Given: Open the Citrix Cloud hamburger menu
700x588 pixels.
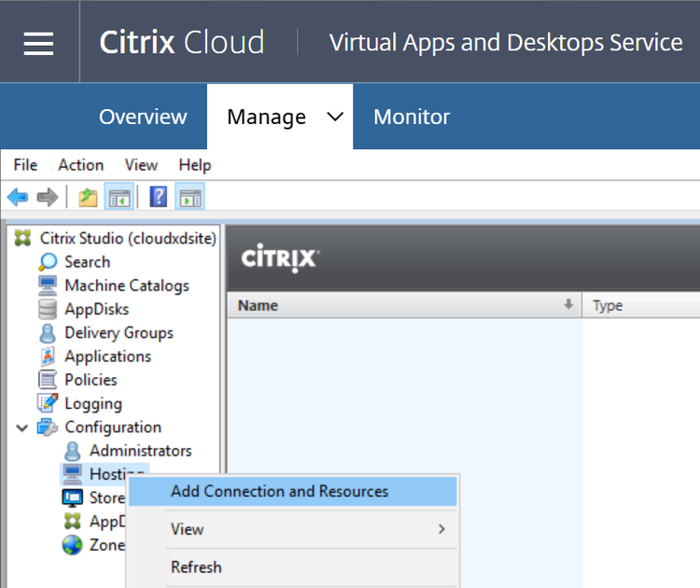Looking at the screenshot, I should click(38, 43).
